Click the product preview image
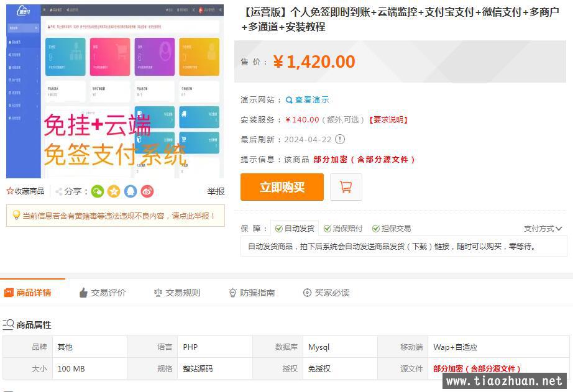 (x=115, y=91)
